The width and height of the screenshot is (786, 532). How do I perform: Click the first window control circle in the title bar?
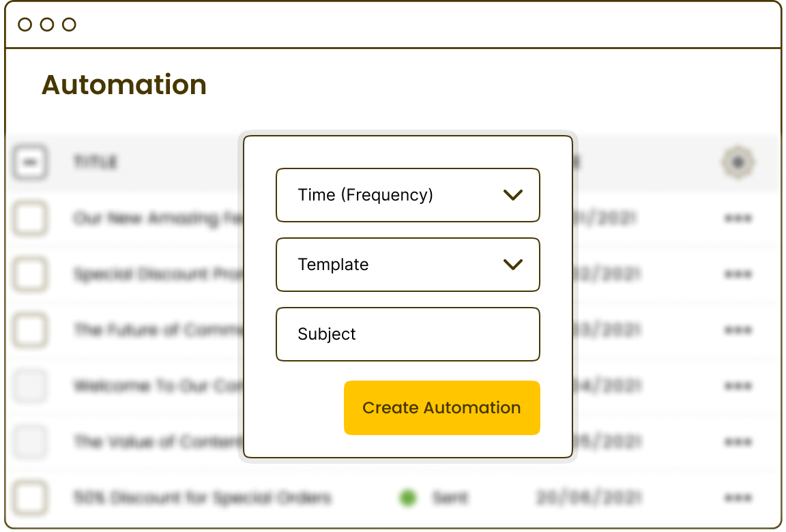click(25, 25)
